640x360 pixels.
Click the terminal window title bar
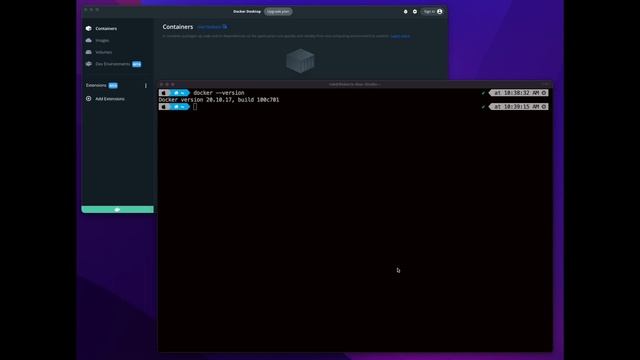point(355,84)
